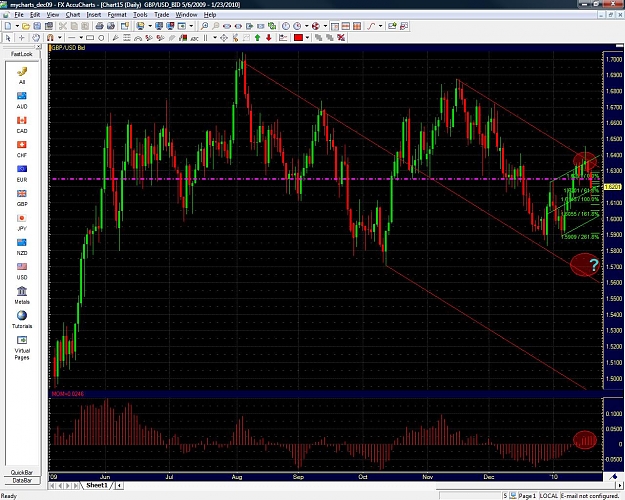Open dropdown arrow beside the globe icon
This screenshot has height=500, width=625.
point(325,26)
